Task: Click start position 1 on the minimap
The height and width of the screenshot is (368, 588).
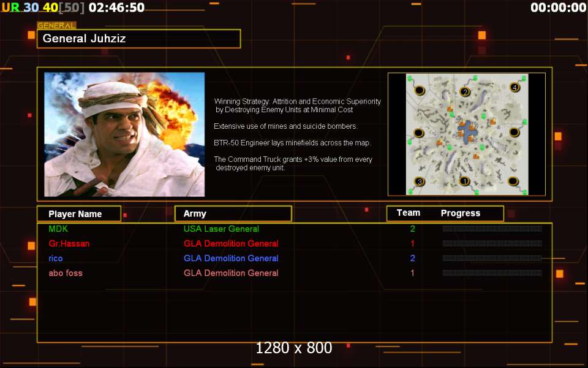Action: (x=464, y=181)
